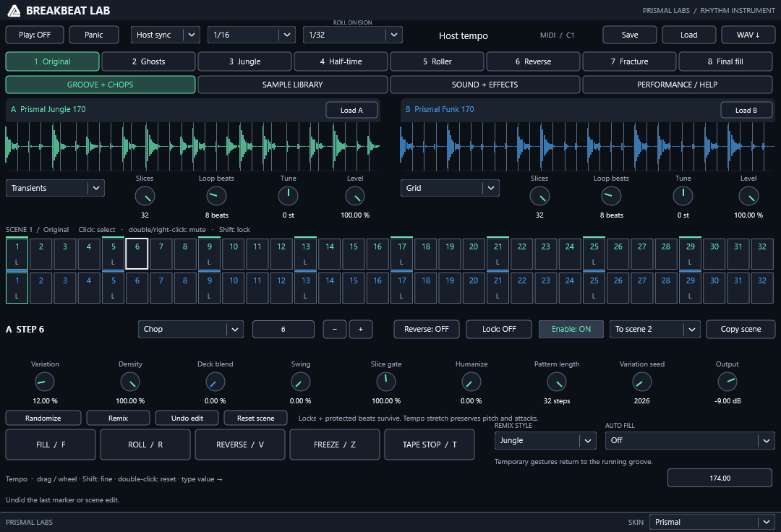The width and height of the screenshot is (781, 532).
Task: Click the Load A button
Action: [351, 110]
